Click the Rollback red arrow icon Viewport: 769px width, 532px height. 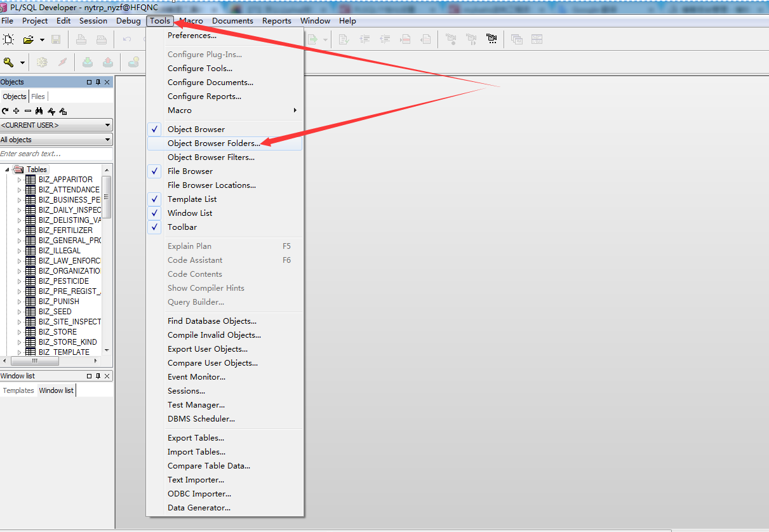pos(108,62)
